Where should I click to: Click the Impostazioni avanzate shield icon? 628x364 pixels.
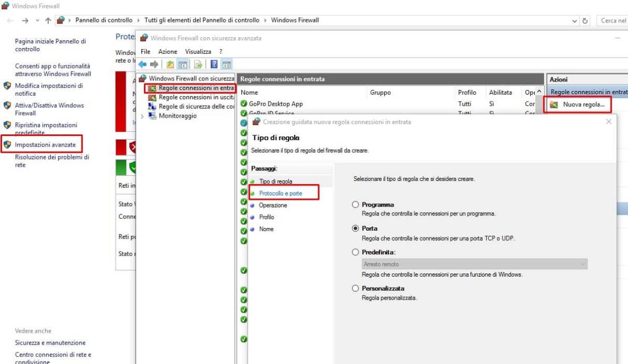6,144
